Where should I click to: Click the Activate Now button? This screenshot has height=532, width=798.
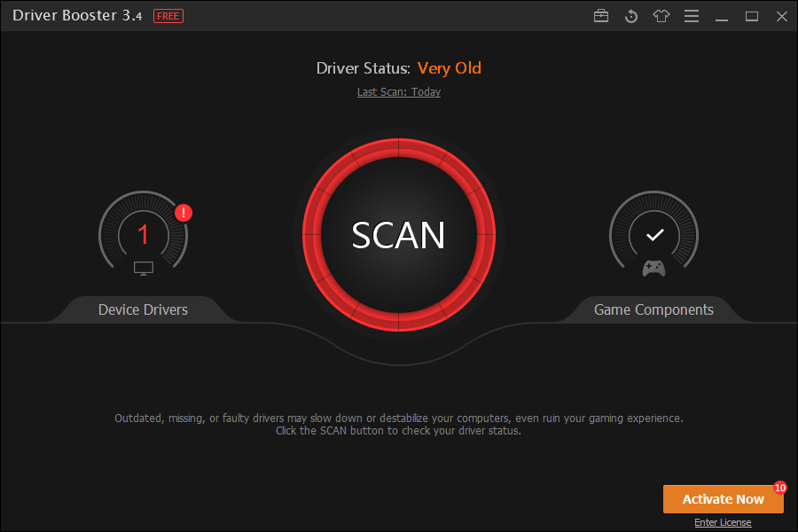(724, 499)
